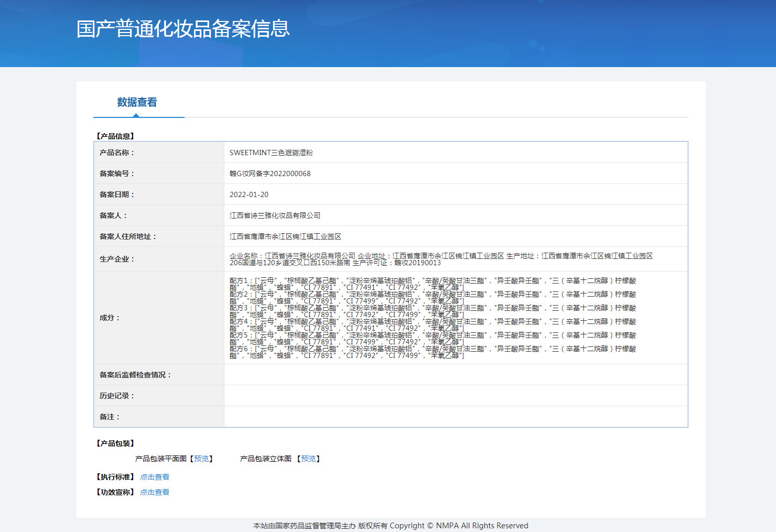Image resolution: width=776 pixels, height=532 pixels.
Task: Click the 成分 label cell
Action: 159,318
